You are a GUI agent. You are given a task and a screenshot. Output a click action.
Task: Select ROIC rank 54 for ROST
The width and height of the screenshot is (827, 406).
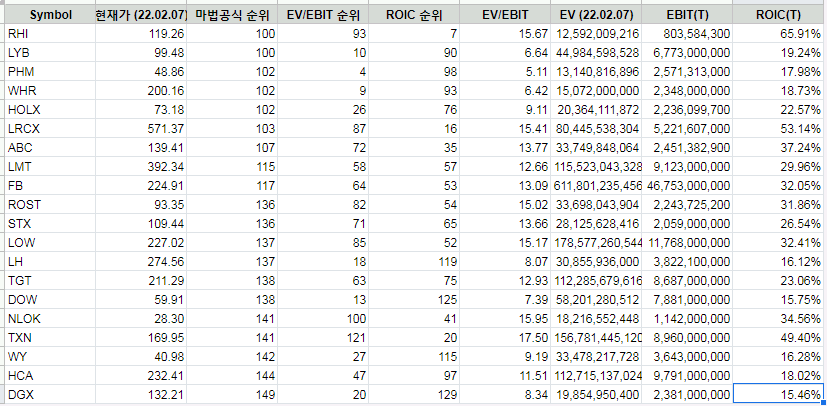(x=414, y=205)
